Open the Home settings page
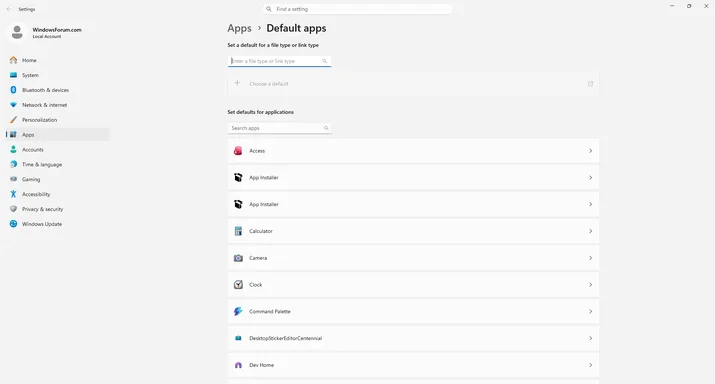This screenshot has width=715, height=384. pos(58,60)
